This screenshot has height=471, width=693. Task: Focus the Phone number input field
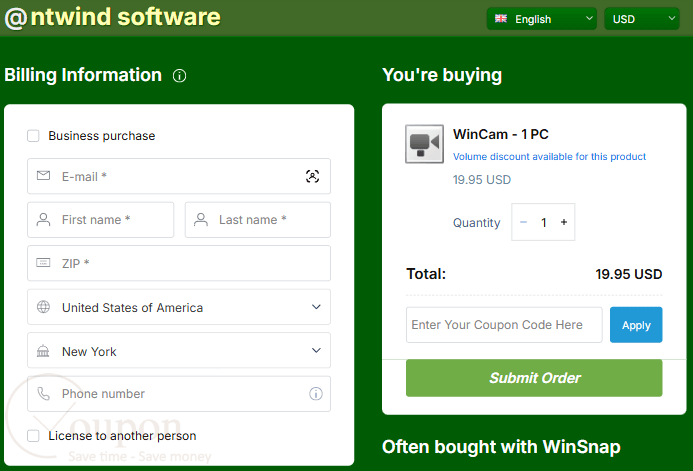179,394
